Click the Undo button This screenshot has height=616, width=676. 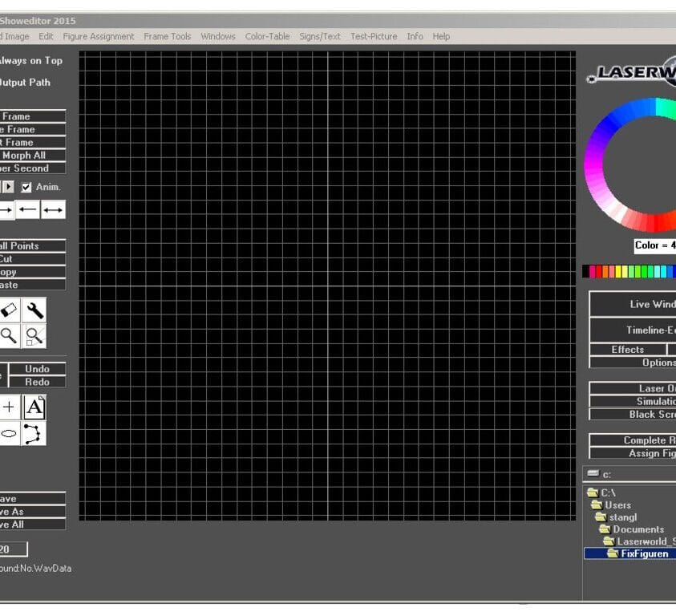click(x=37, y=369)
